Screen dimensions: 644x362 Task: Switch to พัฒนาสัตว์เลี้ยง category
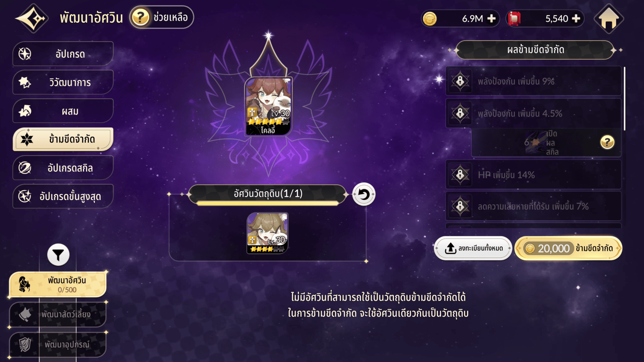click(x=58, y=315)
